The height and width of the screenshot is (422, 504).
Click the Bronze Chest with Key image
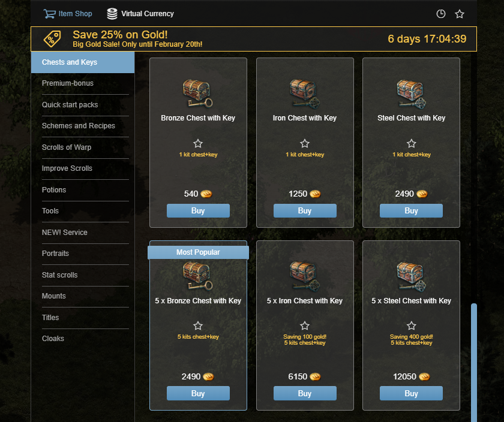197,94
